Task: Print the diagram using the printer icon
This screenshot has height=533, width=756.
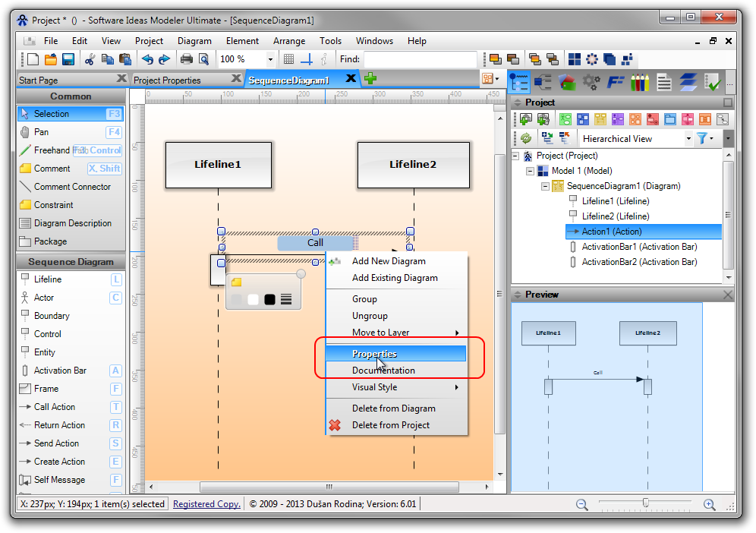Action: (186, 59)
